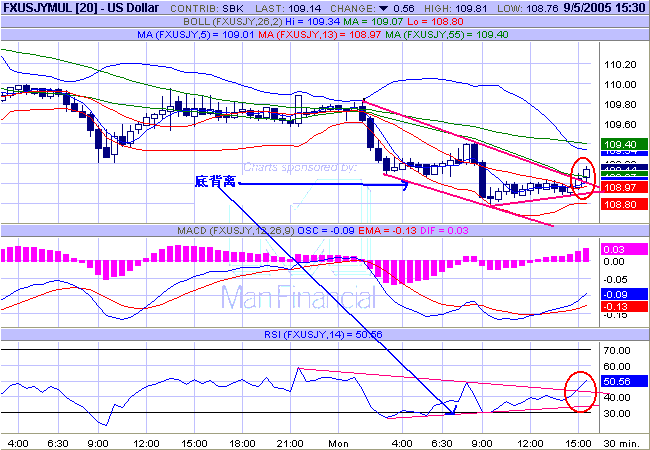This screenshot has width=650, height=450.
Task: Click the MA (FXUSJY,13) = 108.97 label
Action: tap(320, 35)
